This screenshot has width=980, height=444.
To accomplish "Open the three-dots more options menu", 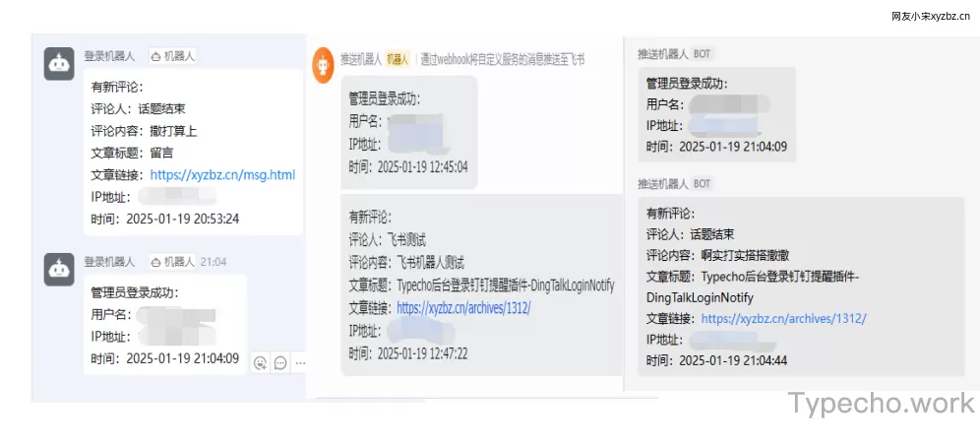I will point(301,362).
